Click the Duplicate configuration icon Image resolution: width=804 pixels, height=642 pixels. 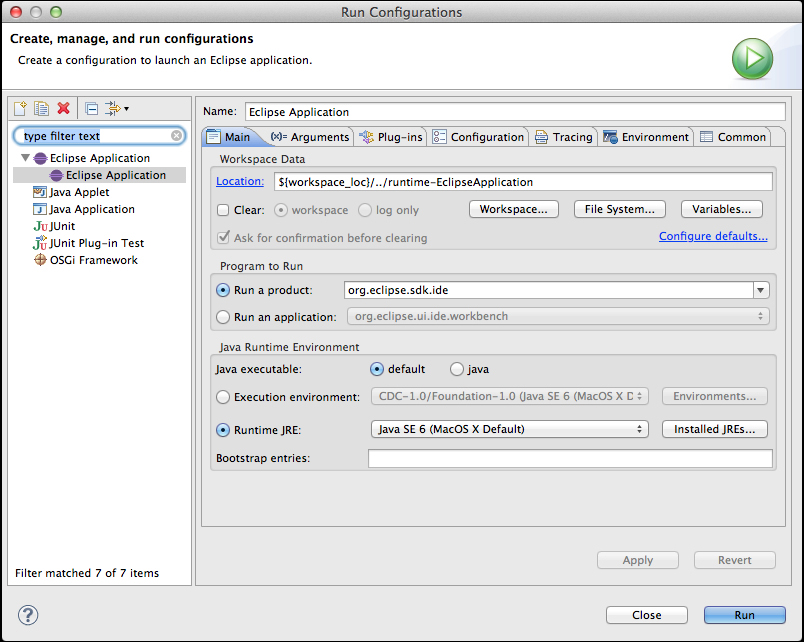41,108
